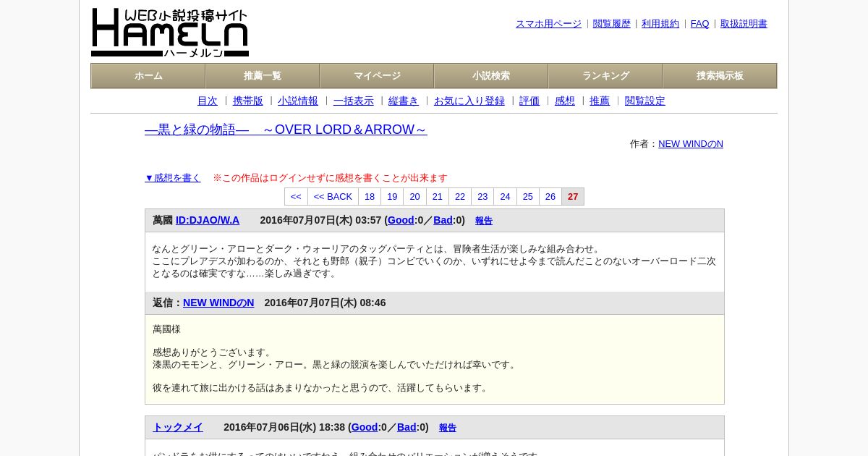Image resolution: width=868 pixels, height=456 pixels.
Task: Click reply date 2016年07月07日(木) 08:46
Action: click(325, 303)
